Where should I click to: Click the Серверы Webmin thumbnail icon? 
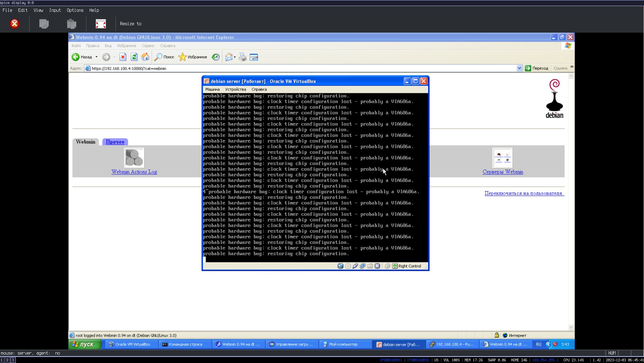pyautogui.click(x=502, y=158)
